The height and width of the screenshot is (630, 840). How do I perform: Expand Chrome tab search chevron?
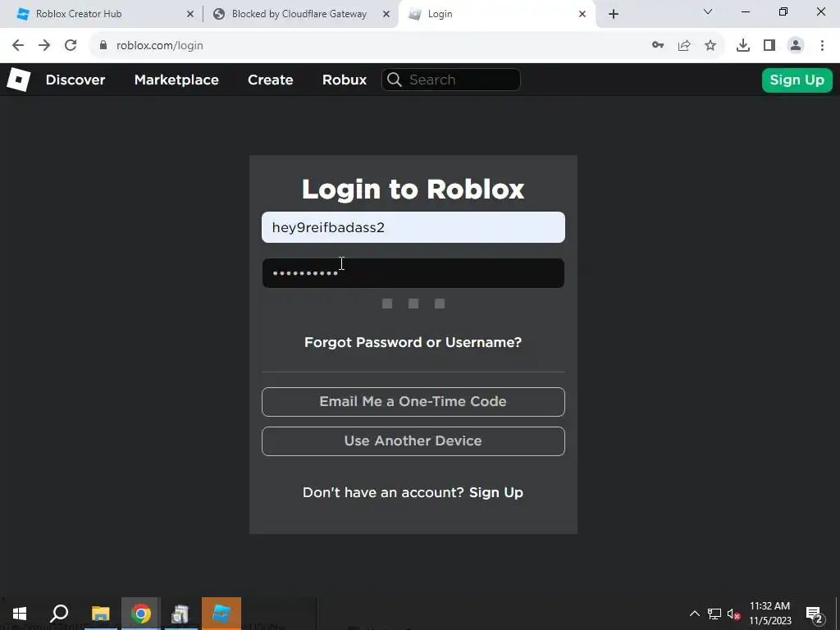(708, 11)
